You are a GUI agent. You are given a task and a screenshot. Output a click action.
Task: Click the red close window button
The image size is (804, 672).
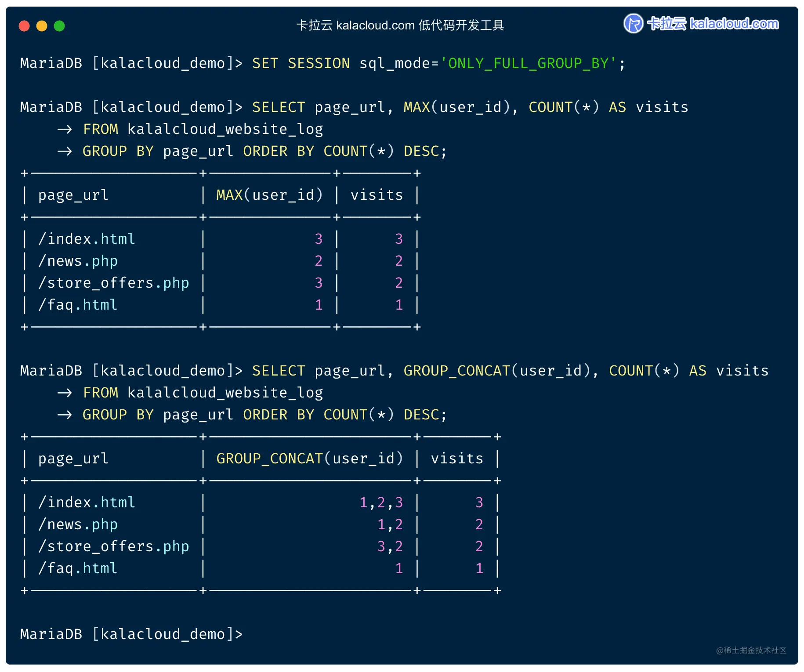pos(24,26)
